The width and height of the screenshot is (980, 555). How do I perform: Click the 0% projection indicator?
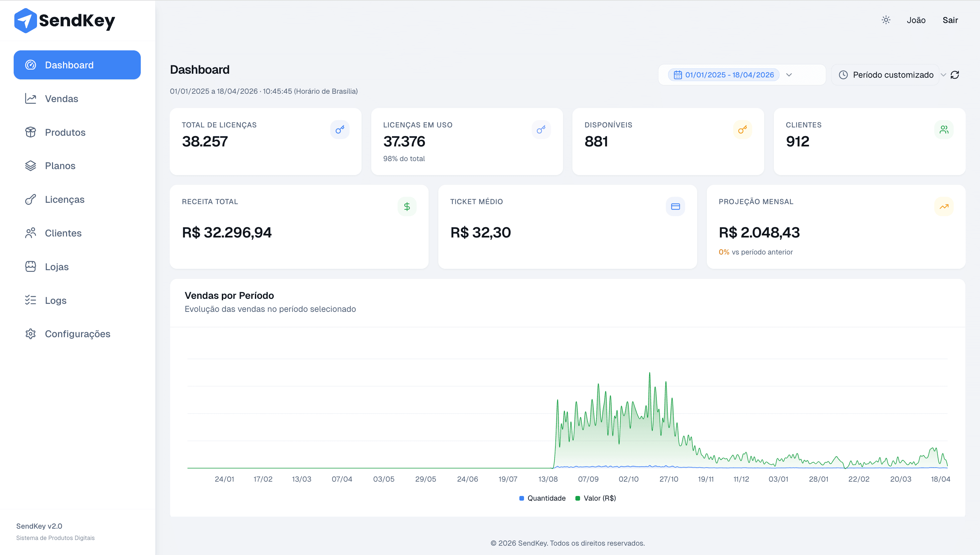pos(724,251)
